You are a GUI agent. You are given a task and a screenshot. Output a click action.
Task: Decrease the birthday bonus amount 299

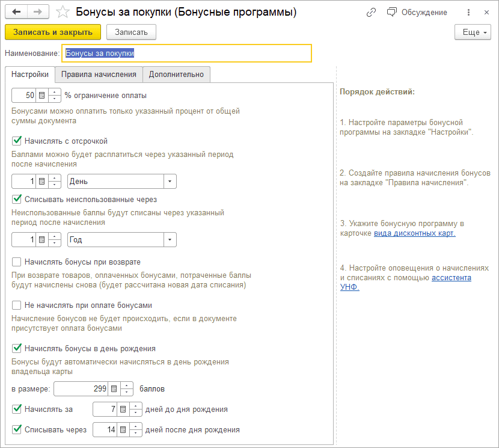point(127,392)
